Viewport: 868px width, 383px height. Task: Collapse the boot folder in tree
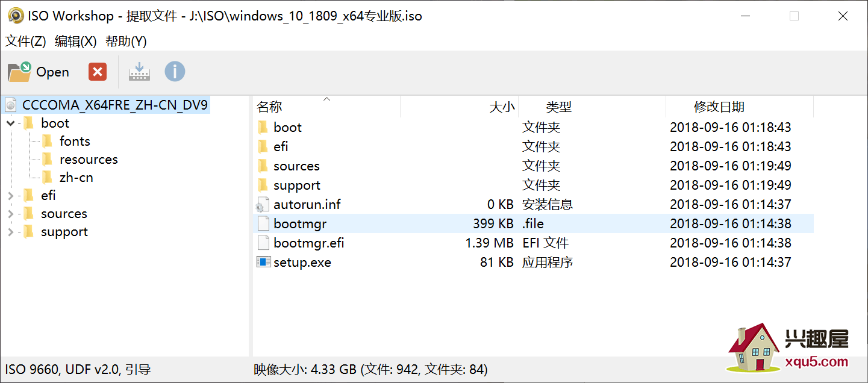(x=11, y=123)
